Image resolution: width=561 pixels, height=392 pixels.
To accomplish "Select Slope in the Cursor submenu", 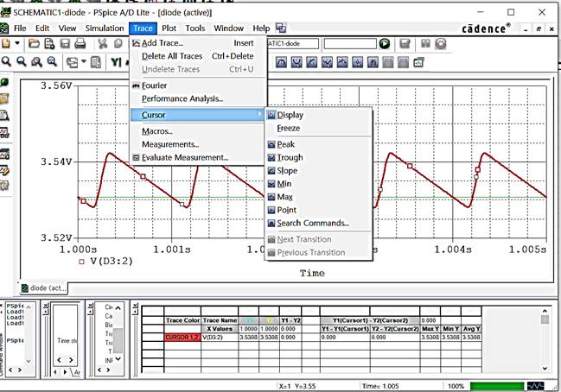I will (x=318, y=171).
